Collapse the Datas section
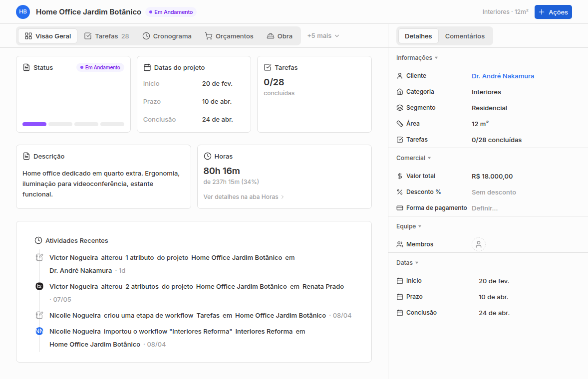The width and height of the screenshot is (588, 379). click(x=407, y=262)
